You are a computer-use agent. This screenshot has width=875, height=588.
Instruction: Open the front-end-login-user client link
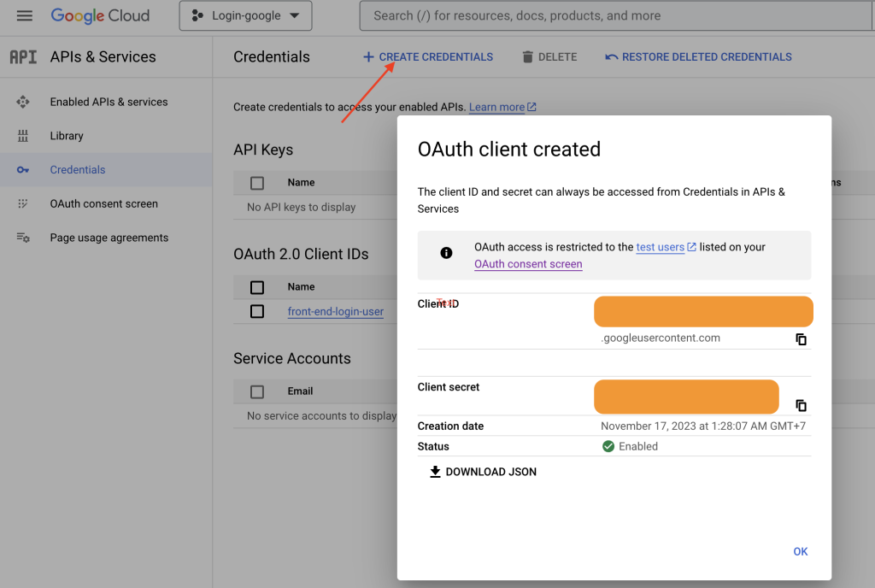[x=335, y=312]
